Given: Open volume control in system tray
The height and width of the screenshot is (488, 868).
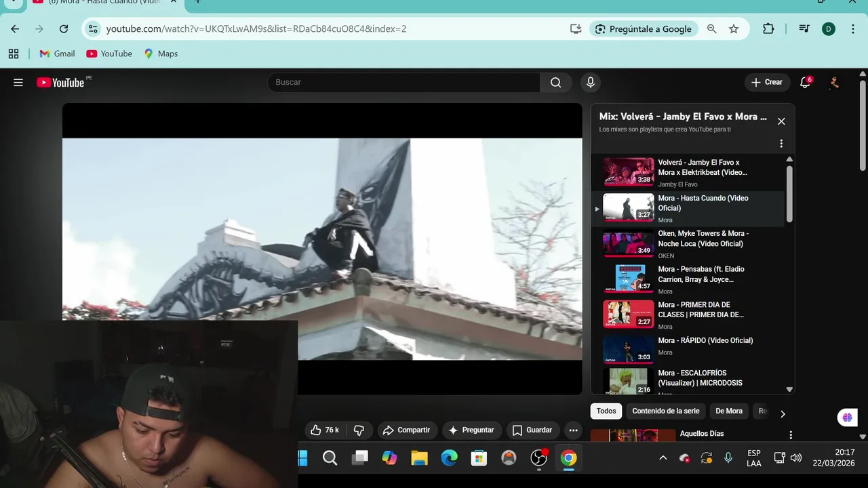Looking at the screenshot, I should [796, 458].
